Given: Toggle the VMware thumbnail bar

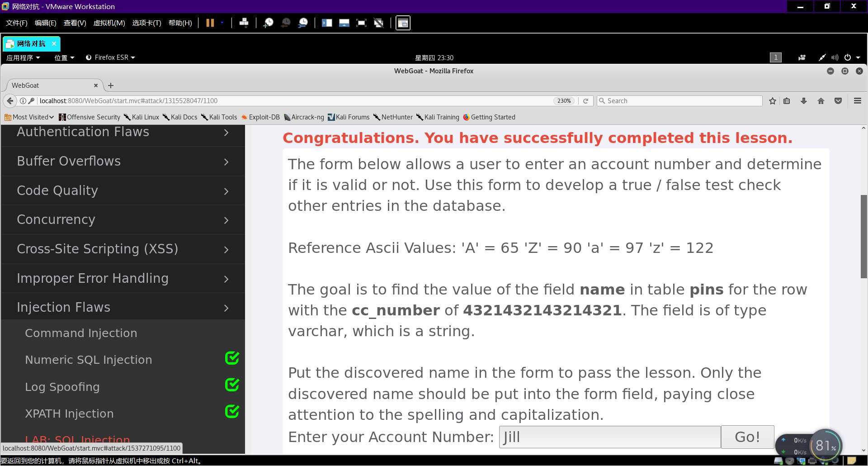Looking at the screenshot, I should pos(344,23).
